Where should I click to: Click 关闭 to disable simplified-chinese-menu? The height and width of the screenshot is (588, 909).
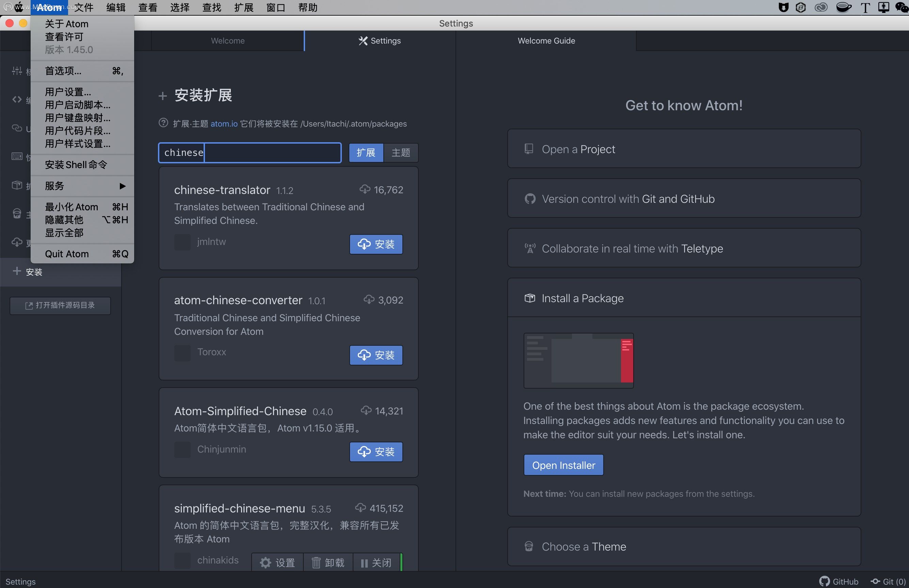click(x=376, y=562)
